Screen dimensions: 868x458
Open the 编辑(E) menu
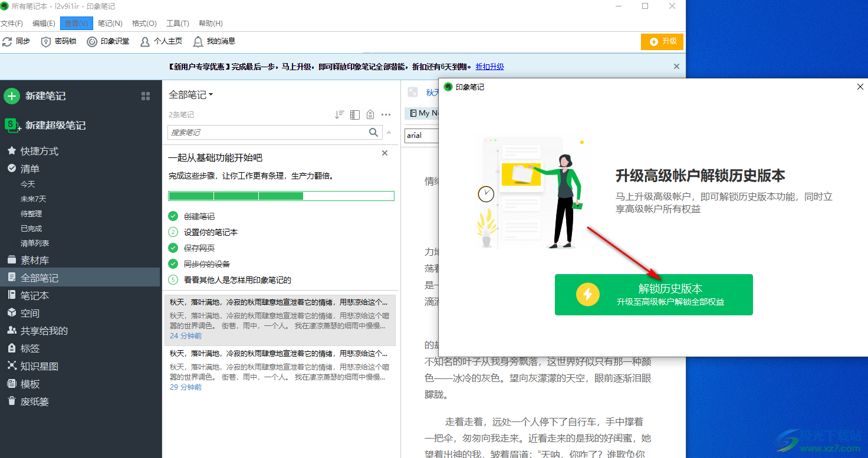click(x=44, y=24)
